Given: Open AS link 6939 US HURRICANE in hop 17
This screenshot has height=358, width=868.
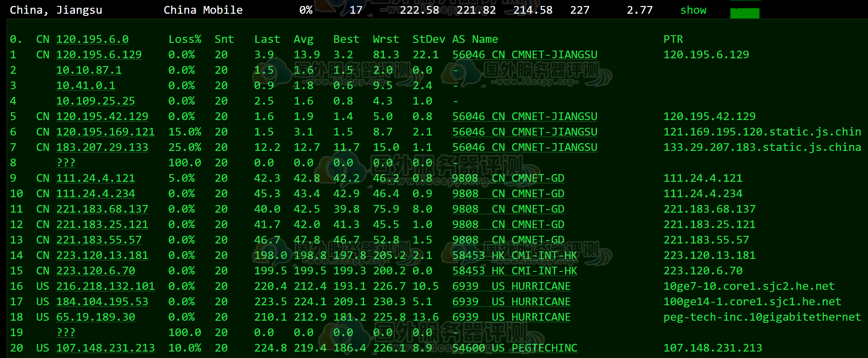Looking at the screenshot, I should pos(512,301).
